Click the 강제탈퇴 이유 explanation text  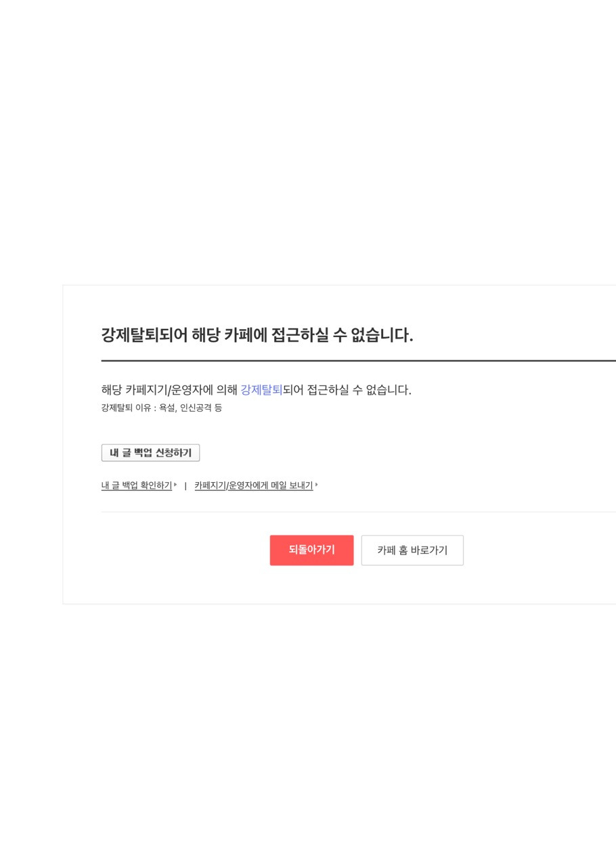(x=161, y=408)
